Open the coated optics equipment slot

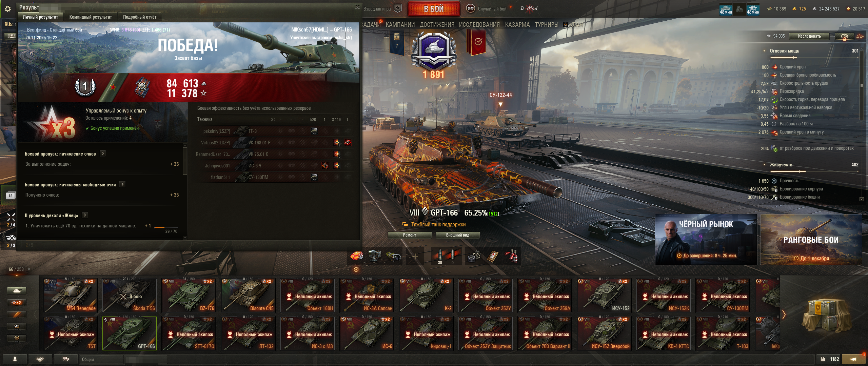394,257
